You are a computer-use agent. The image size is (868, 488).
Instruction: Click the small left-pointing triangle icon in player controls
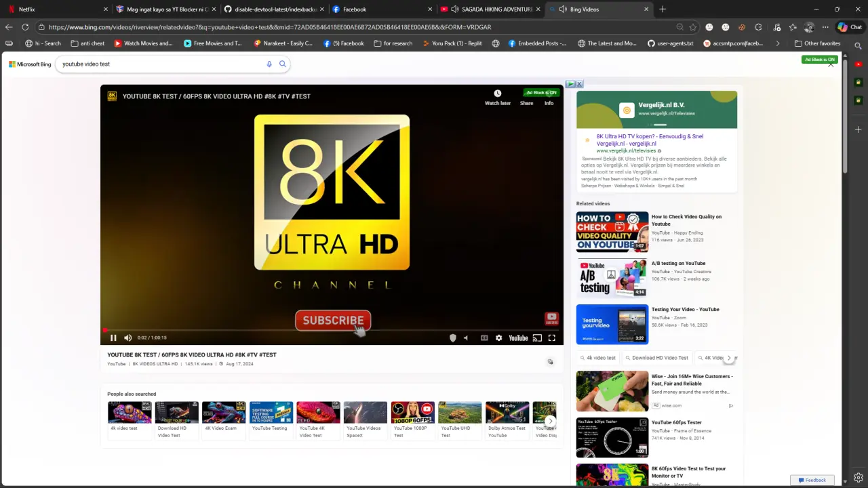click(465, 338)
